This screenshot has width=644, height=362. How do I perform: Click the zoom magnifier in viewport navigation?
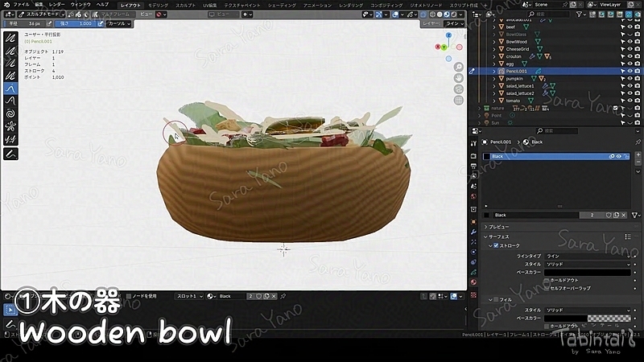(459, 67)
